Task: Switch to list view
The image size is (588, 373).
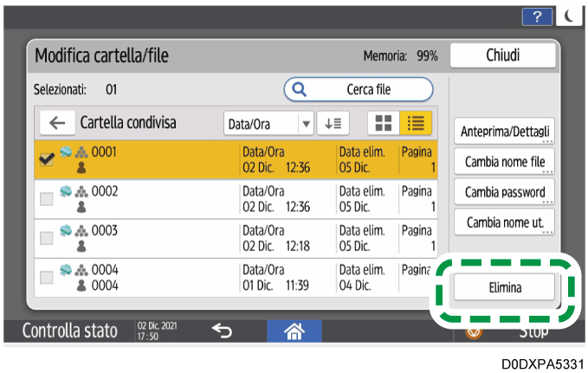Action: click(414, 124)
